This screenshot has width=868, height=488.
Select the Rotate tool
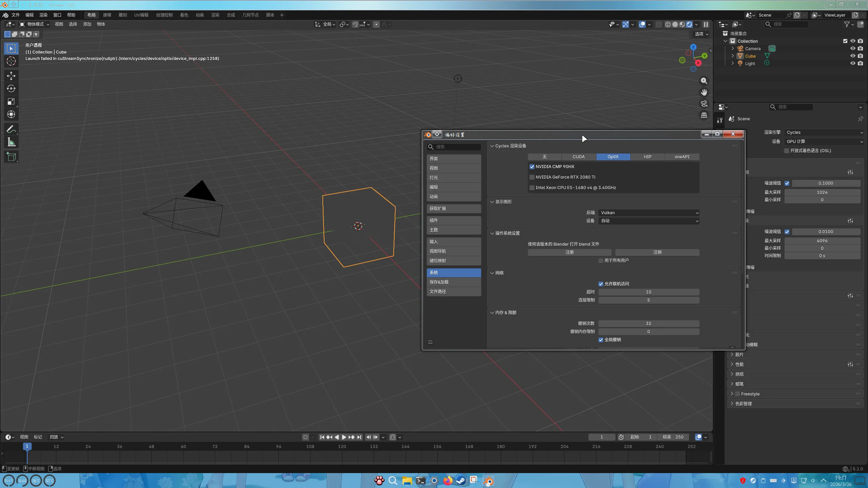point(11,88)
